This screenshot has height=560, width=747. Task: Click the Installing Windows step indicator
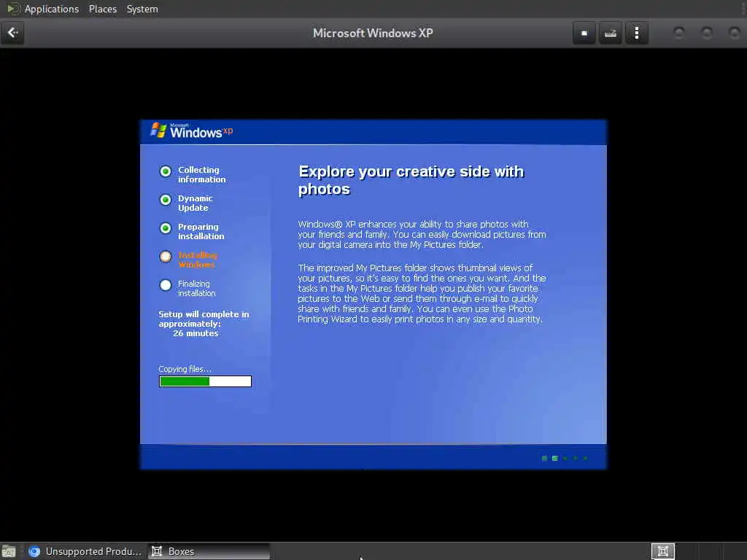coord(166,257)
